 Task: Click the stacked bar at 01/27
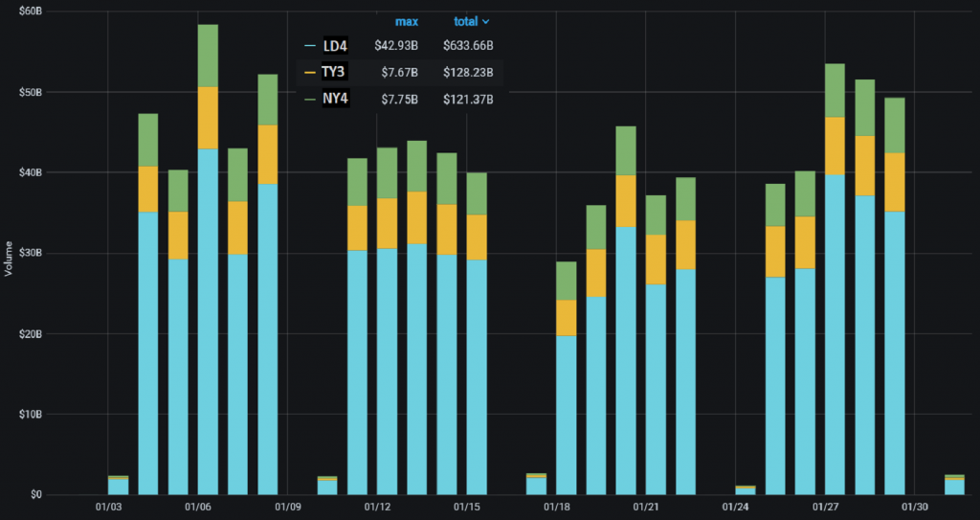[x=835, y=279]
